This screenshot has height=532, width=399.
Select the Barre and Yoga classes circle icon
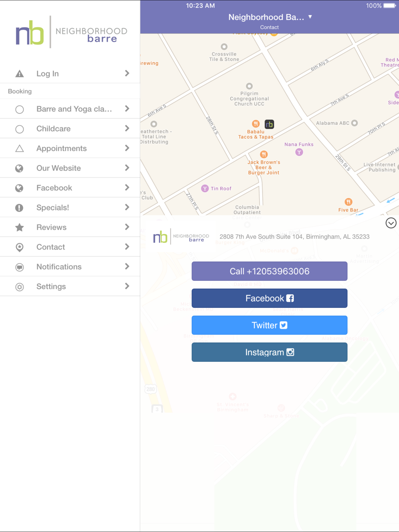(20, 109)
